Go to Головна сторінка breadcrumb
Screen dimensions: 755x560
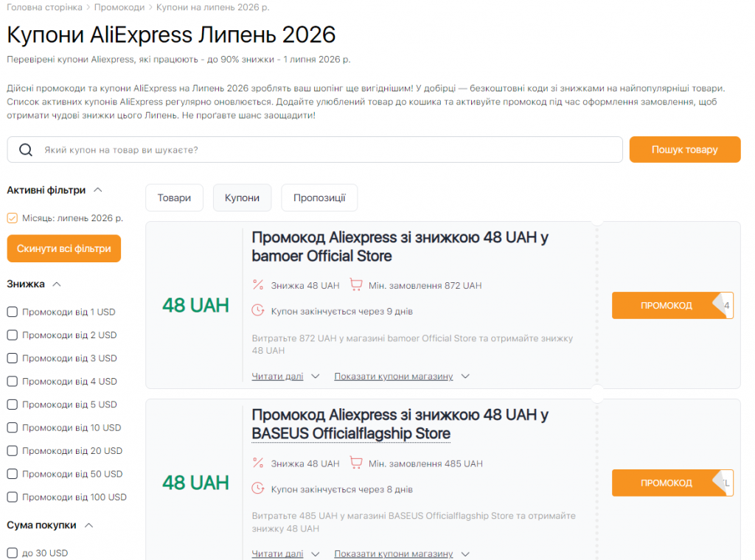click(44, 7)
